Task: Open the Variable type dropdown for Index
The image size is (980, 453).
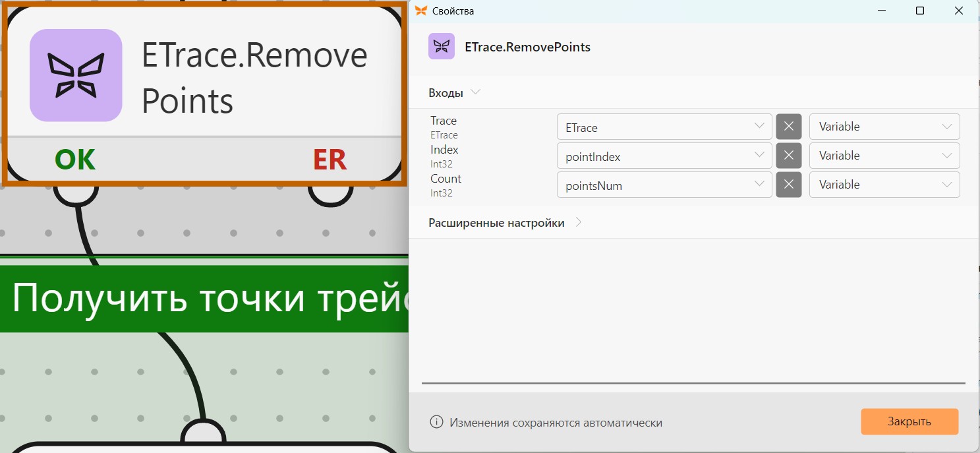Action: 884,156
